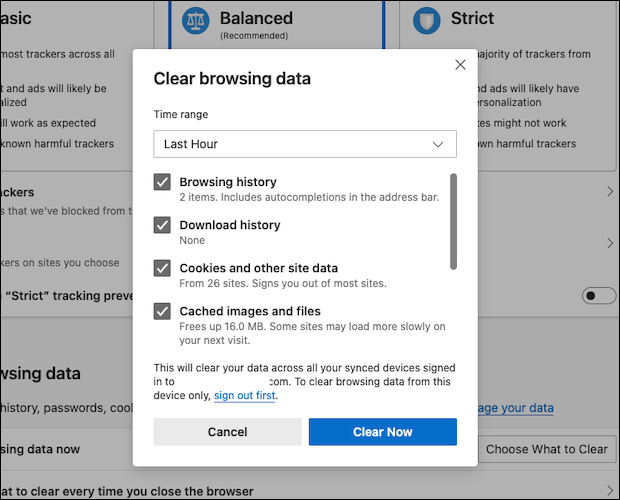Expand the close-browser clearing options chevron
Viewport: 620px width, 500px height.
[610, 491]
